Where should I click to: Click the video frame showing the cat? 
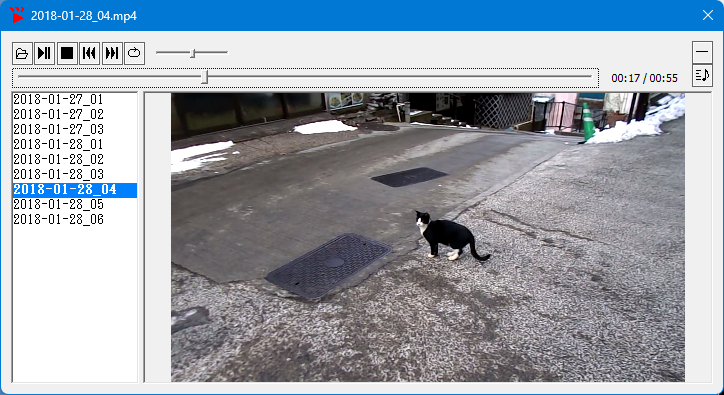(x=428, y=237)
